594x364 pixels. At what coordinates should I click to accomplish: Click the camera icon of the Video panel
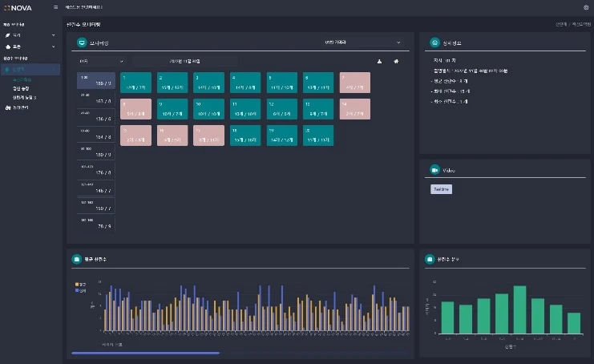tap(434, 170)
